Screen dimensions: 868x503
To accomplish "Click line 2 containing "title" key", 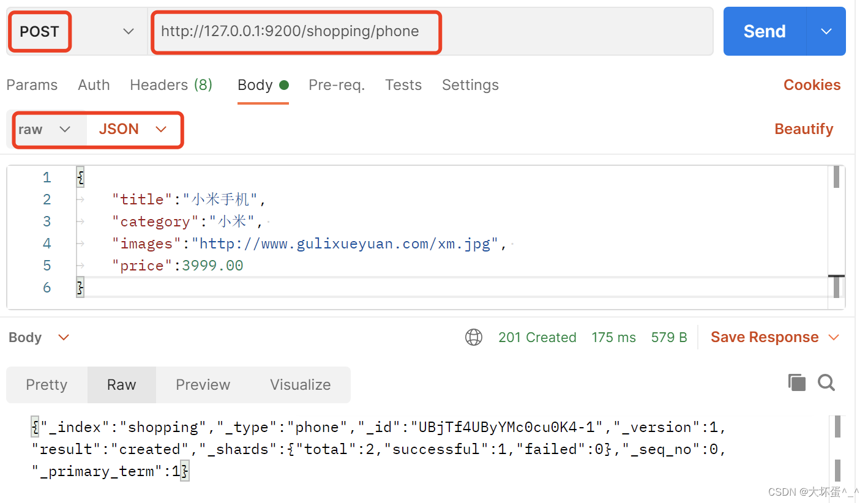I will [190, 199].
